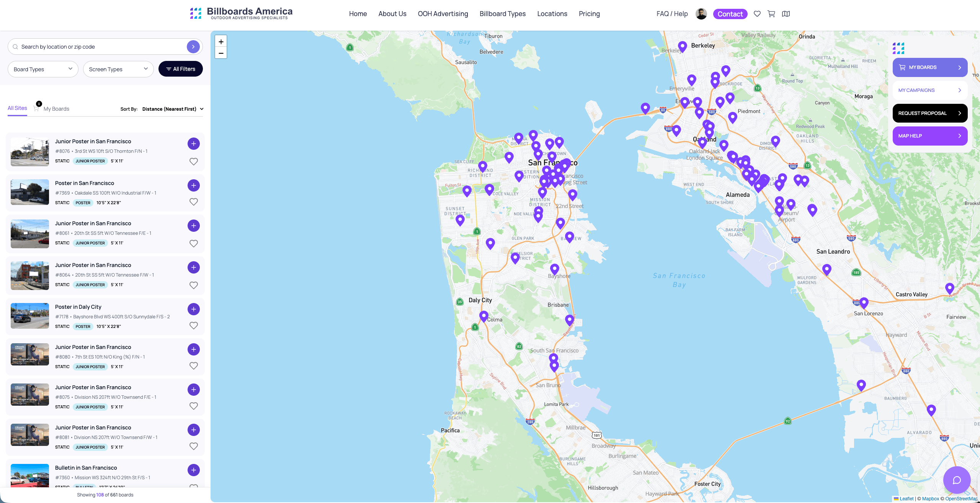The image size is (980, 503).
Task: Open the chat bubble in bottom-right corner
Action: pos(957,480)
